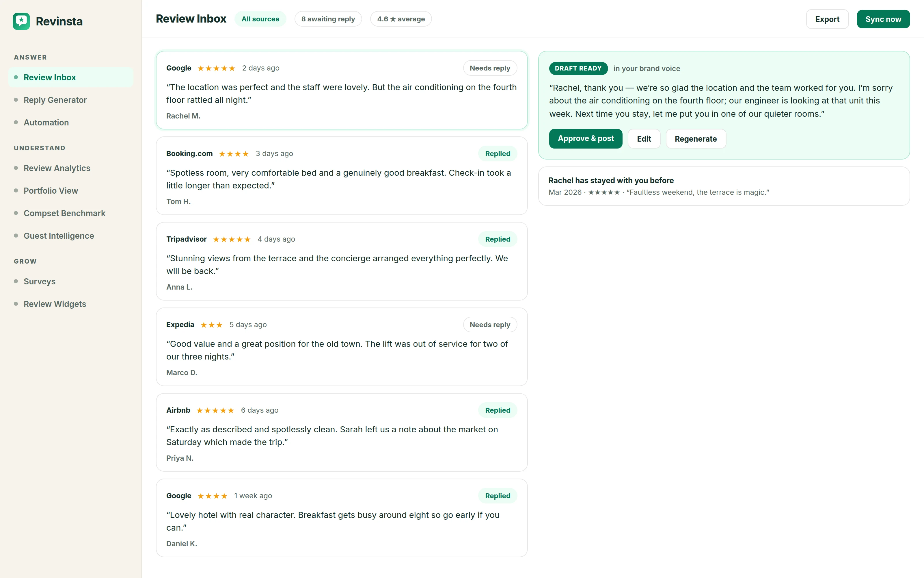Navigate to Guest Intelligence
This screenshot has width=924, height=578.
pos(71,236)
